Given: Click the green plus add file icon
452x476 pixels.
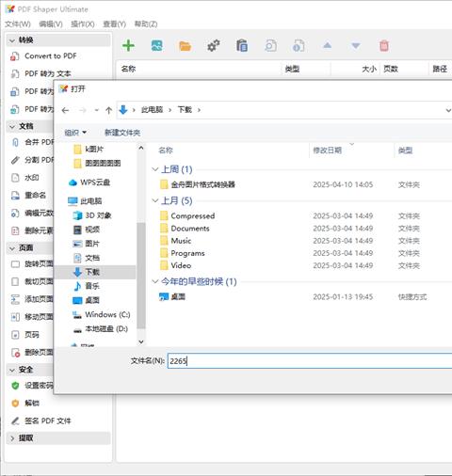Looking at the screenshot, I should [128, 46].
